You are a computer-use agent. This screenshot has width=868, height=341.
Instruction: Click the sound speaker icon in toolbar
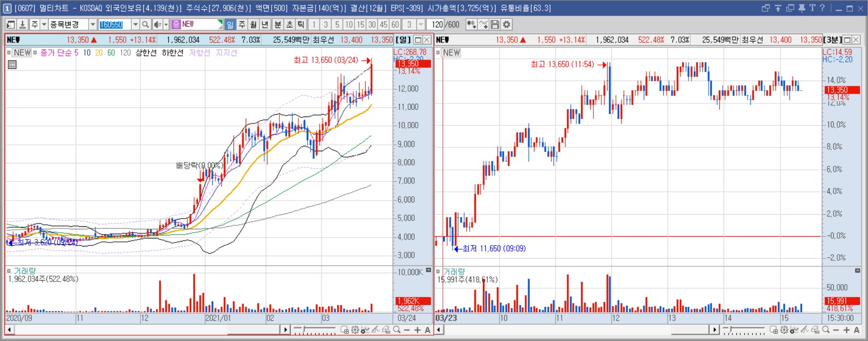click(158, 24)
